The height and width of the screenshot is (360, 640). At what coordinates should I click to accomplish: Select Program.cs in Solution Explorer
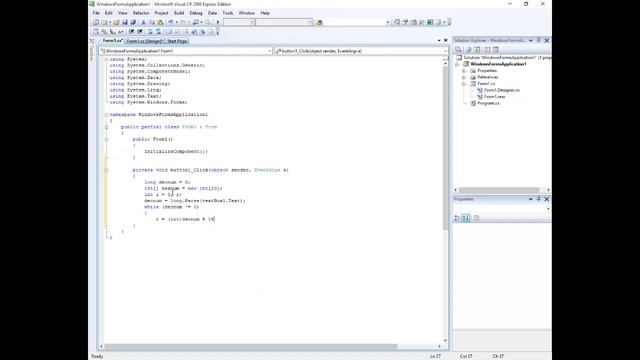coord(488,103)
